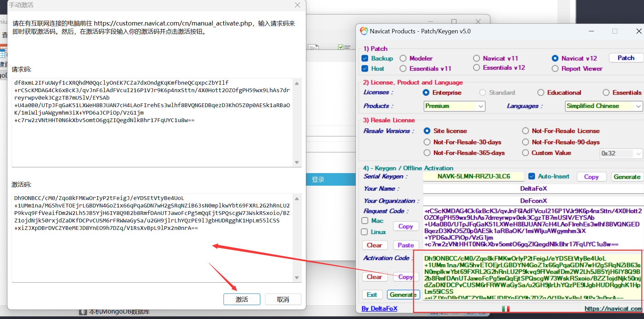This screenshot has width=644, height=319.
Task: Click the Request Code Copy button
Action: [406, 226]
